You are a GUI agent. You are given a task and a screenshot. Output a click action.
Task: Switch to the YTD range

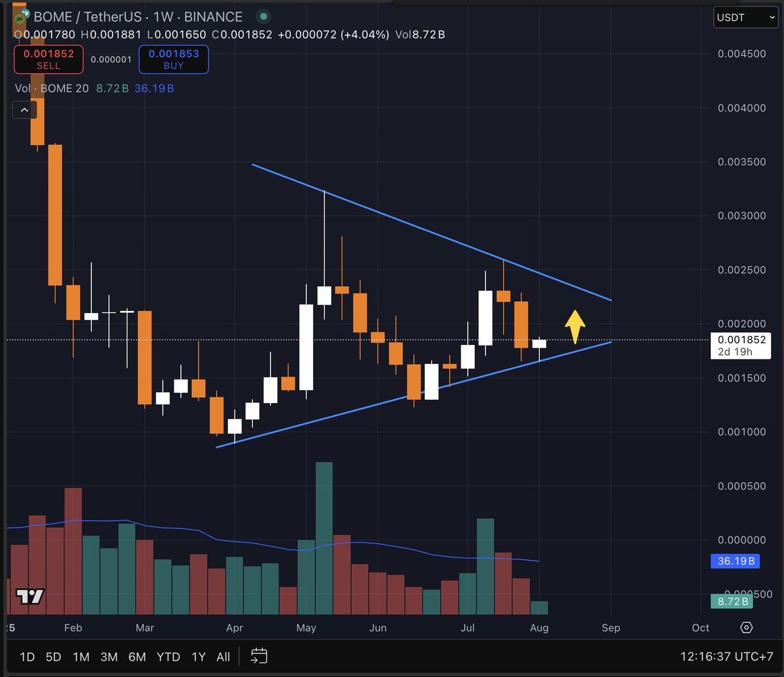click(x=168, y=657)
